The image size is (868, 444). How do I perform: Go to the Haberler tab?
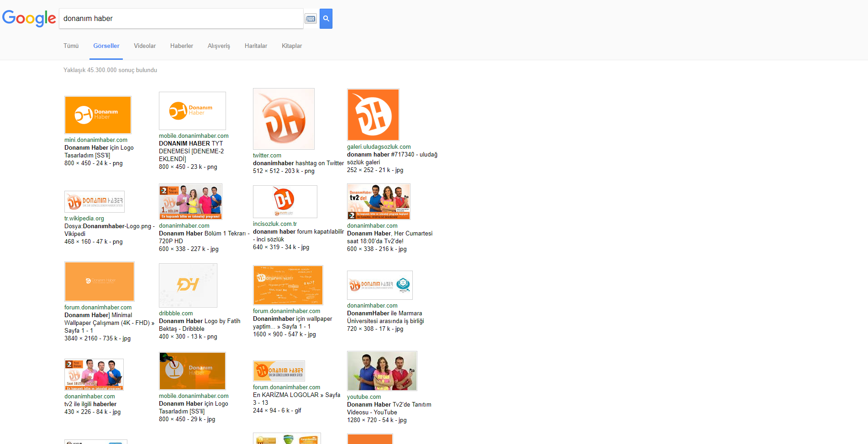(182, 46)
